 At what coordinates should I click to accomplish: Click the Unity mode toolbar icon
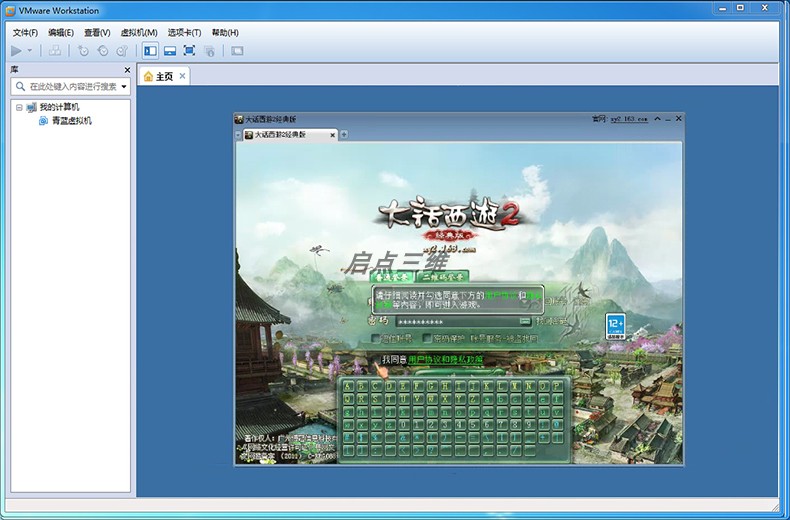(209, 50)
